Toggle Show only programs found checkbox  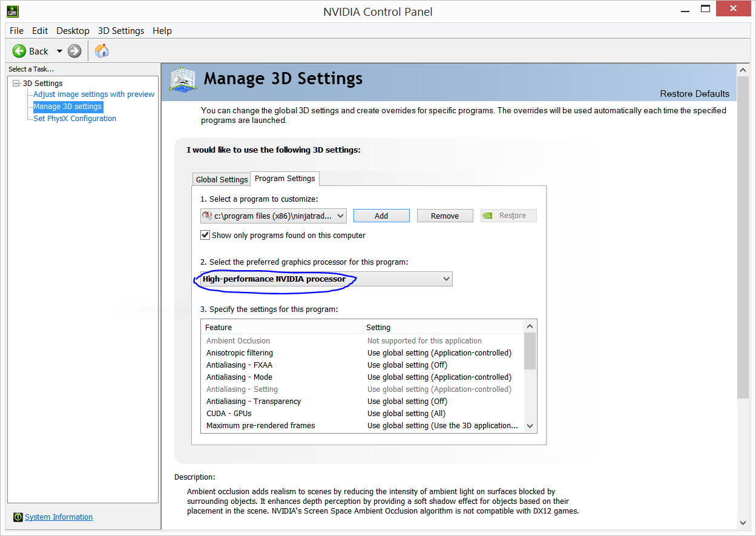click(205, 235)
